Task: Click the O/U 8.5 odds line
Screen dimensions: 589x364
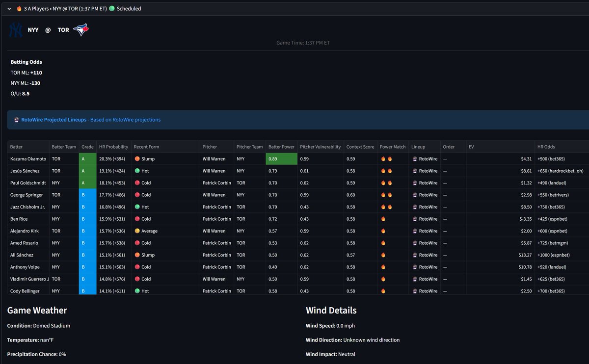Action: pyautogui.click(x=20, y=93)
